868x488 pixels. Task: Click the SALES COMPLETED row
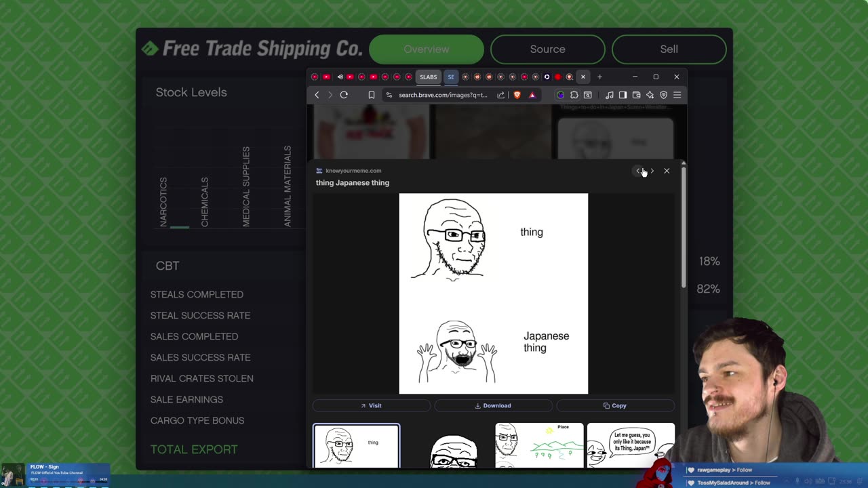[x=194, y=336]
